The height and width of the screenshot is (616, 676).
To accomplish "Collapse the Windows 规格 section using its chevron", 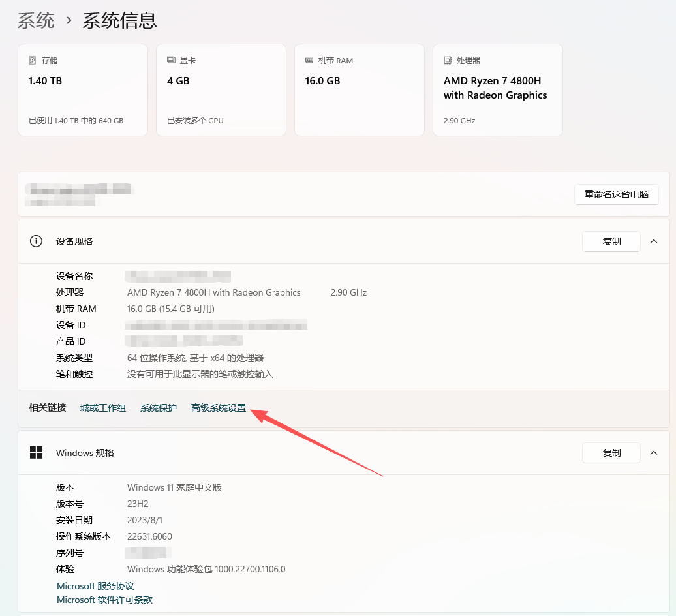I will click(654, 452).
